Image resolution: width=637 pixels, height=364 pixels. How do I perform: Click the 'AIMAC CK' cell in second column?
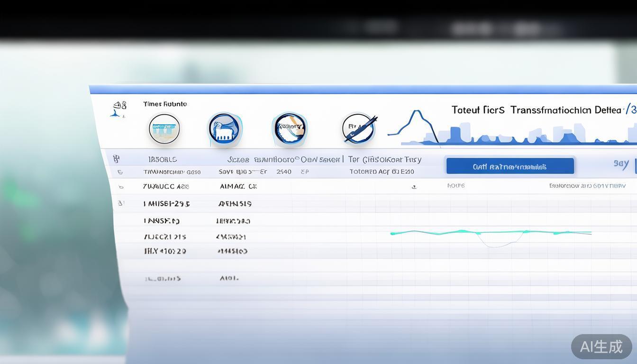(238, 187)
